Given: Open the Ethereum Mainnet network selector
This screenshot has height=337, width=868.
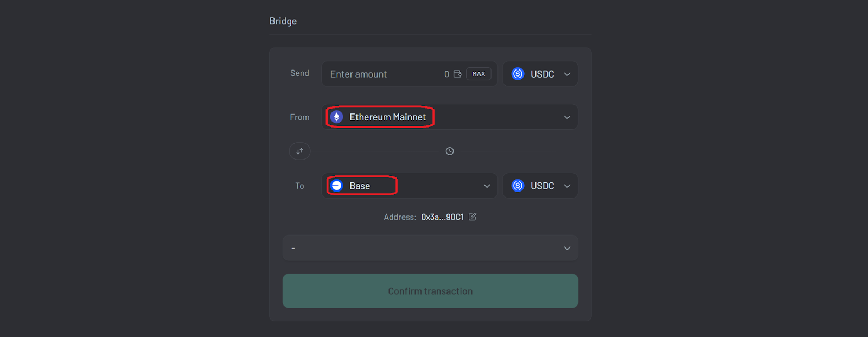Looking at the screenshot, I should [x=450, y=117].
